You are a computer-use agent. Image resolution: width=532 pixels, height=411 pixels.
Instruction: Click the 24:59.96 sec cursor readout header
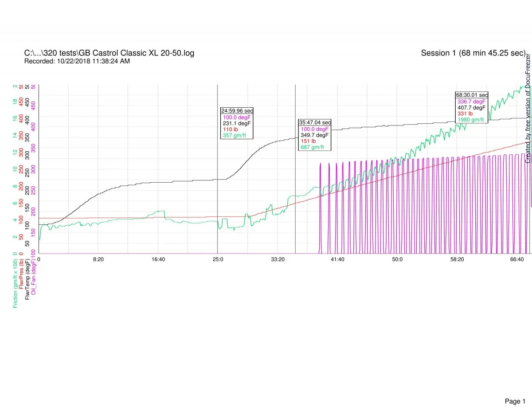pyautogui.click(x=237, y=111)
